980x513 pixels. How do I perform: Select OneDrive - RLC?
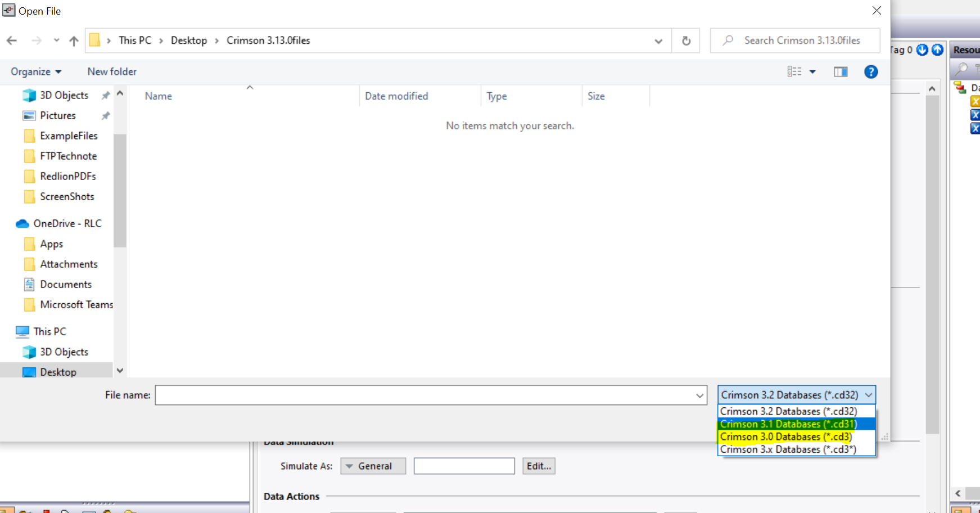(67, 223)
